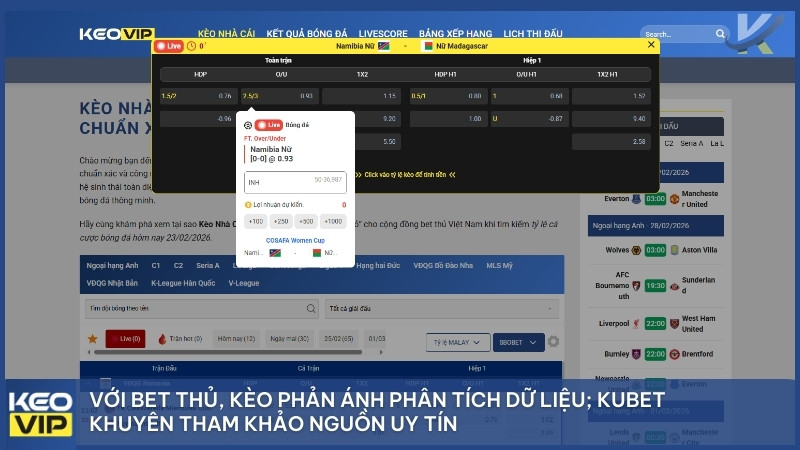
Task: Click the 2.5/3 O/U 0.93 odds cell
Action: click(280, 96)
